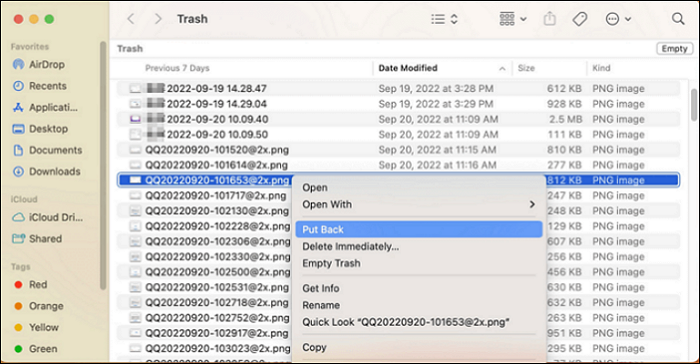Expand the Open With submenu
Image resolution: width=700 pixels, height=364 pixels.
[x=419, y=205]
